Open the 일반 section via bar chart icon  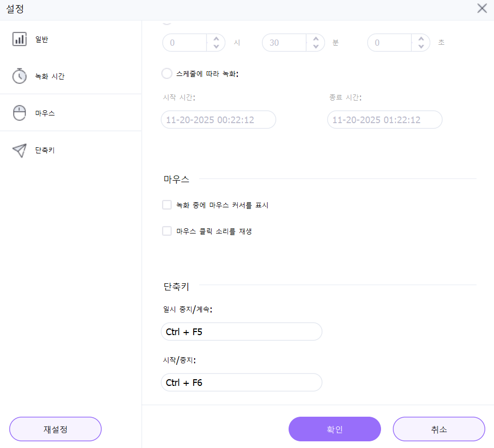(20, 38)
